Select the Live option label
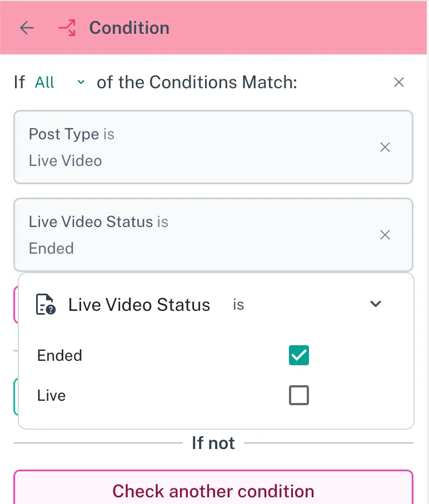 52,396
